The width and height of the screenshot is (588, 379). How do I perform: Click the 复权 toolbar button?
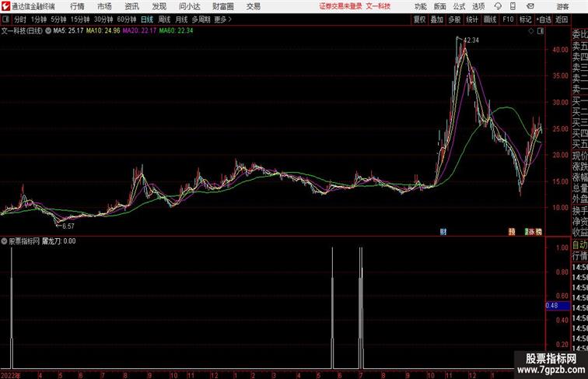pos(419,19)
